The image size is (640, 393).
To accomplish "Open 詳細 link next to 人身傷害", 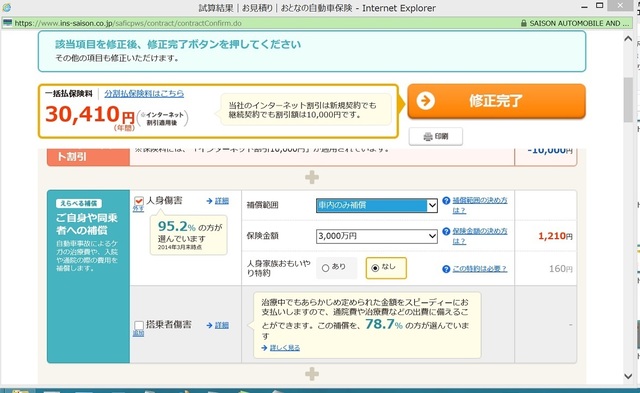I will pyautogui.click(x=222, y=201).
